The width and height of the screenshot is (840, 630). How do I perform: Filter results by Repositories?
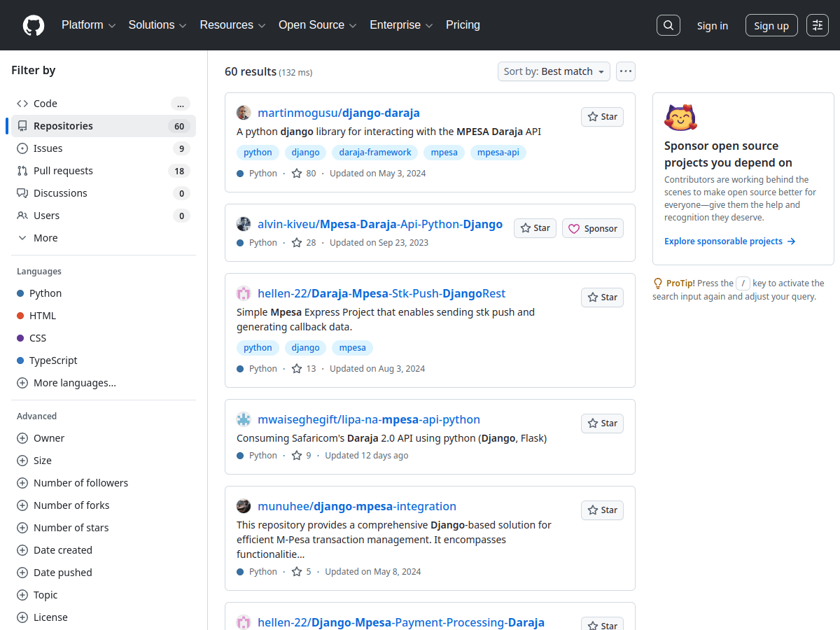pos(104,126)
